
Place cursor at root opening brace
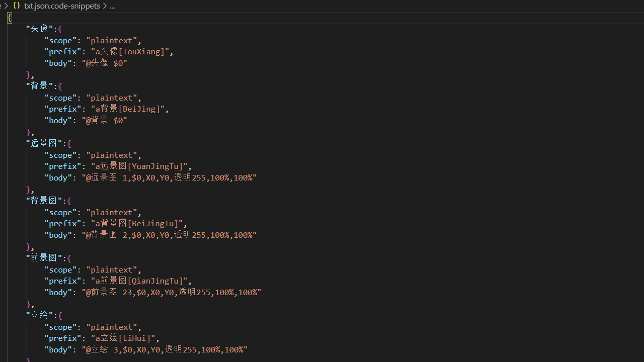[9, 18]
